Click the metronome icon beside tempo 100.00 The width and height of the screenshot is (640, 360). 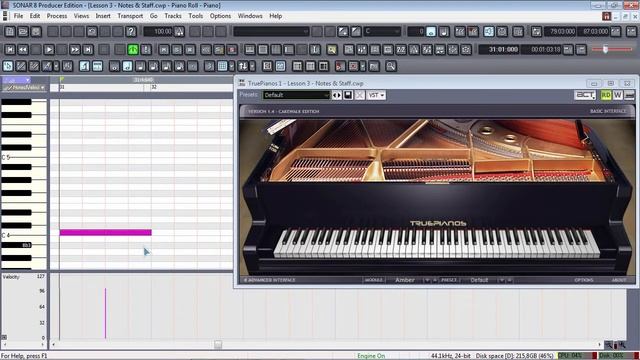[179, 31]
